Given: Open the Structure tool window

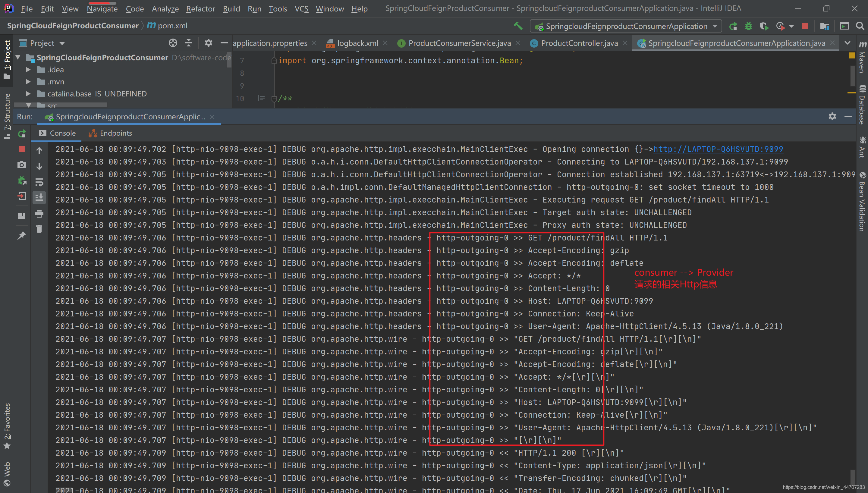Looking at the screenshot, I should 7,117.
